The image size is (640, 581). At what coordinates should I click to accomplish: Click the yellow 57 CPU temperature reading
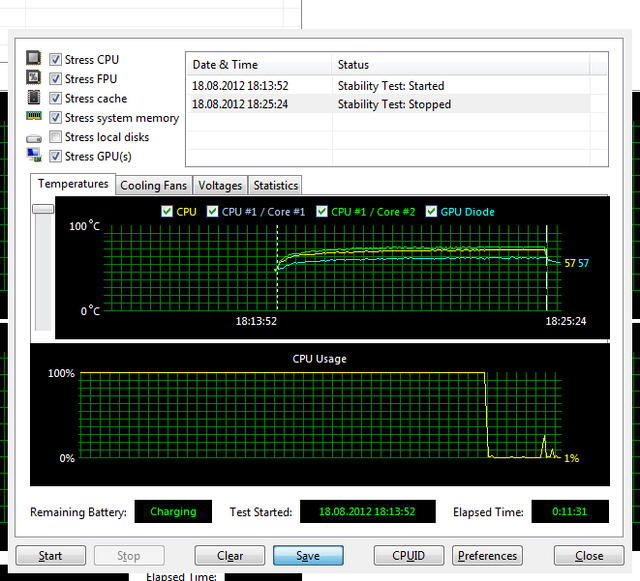coord(570,263)
